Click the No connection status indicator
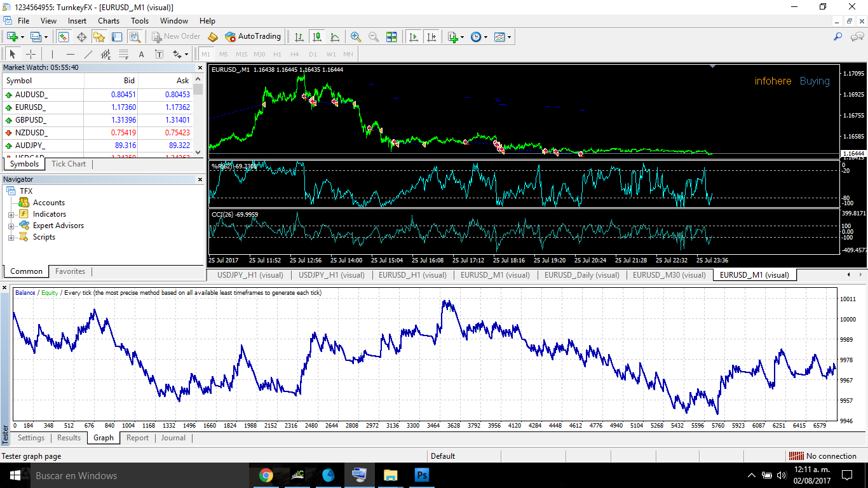The width and height of the screenshot is (868, 488). (824, 456)
